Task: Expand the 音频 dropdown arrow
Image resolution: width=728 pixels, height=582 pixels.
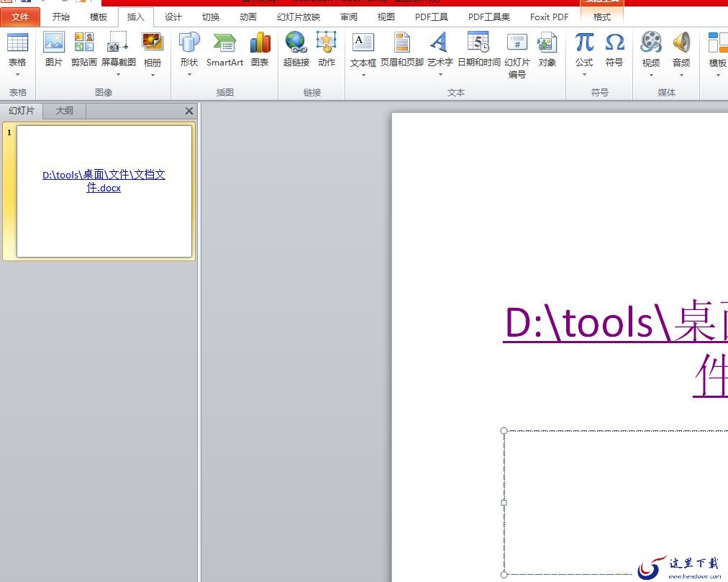Action: pyautogui.click(x=681, y=75)
